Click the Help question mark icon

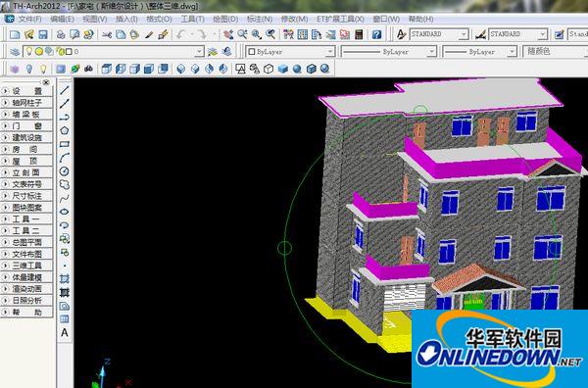[377, 35]
